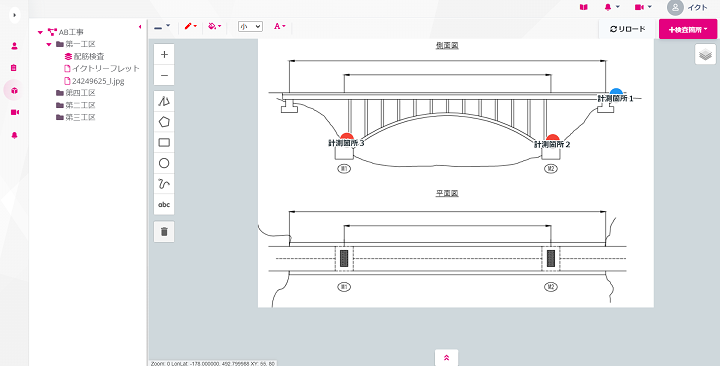This screenshot has width=720, height=366.
Task: Collapse the 第一工区 folder
Action: [x=49, y=45]
